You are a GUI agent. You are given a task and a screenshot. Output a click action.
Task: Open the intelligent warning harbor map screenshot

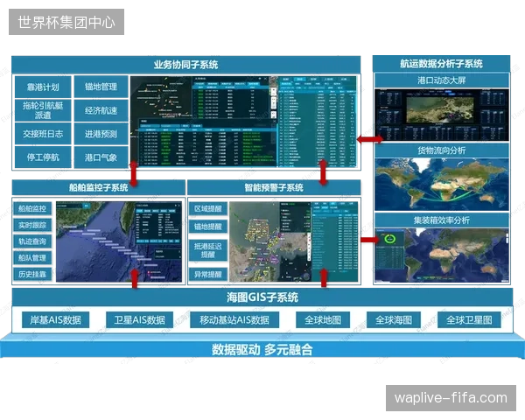point(293,241)
